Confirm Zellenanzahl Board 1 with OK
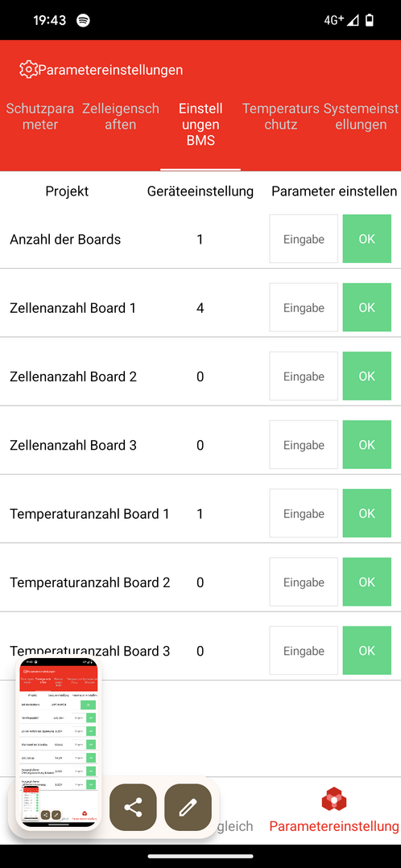Viewport: 401px width, 868px height. coord(367,307)
